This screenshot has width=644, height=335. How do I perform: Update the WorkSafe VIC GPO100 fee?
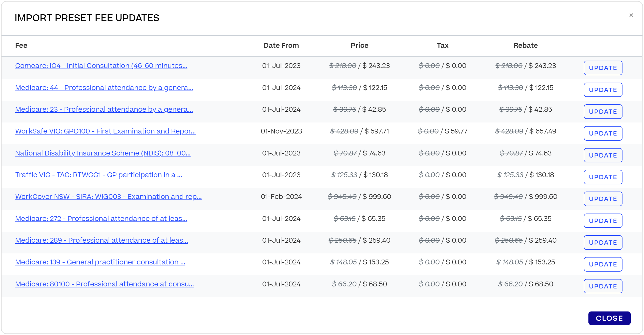click(603, 133)
